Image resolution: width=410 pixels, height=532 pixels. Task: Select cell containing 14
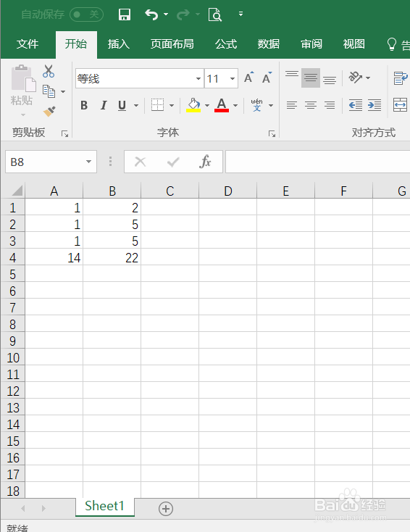[x=54, y=258]
